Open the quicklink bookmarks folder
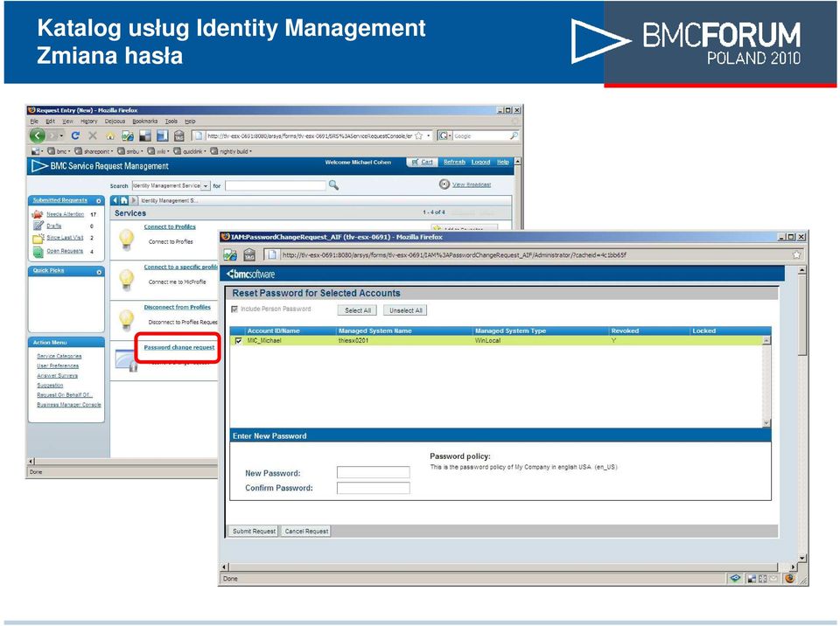This screenshot has height=626, width=840. (189, 151)
